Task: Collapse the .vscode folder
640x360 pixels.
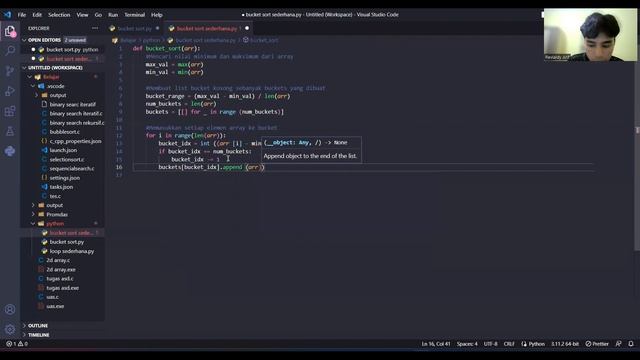Action: pos(56,86)
